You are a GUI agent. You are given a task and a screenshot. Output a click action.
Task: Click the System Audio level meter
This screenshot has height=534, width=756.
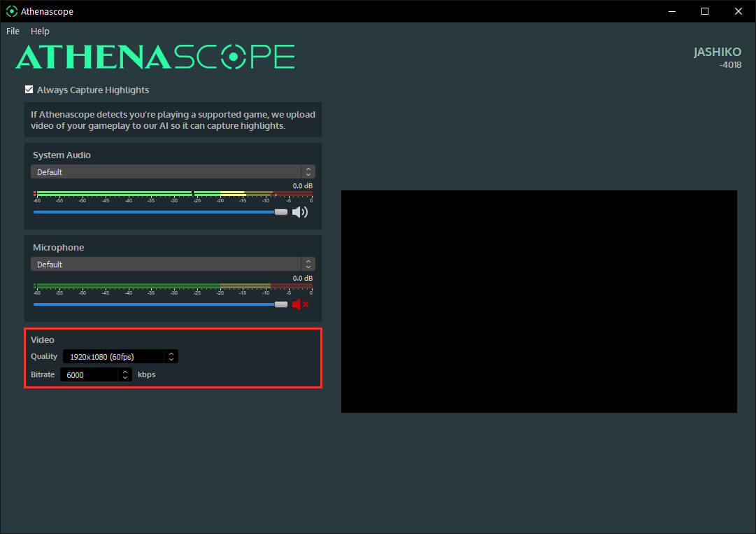(173, 194)
